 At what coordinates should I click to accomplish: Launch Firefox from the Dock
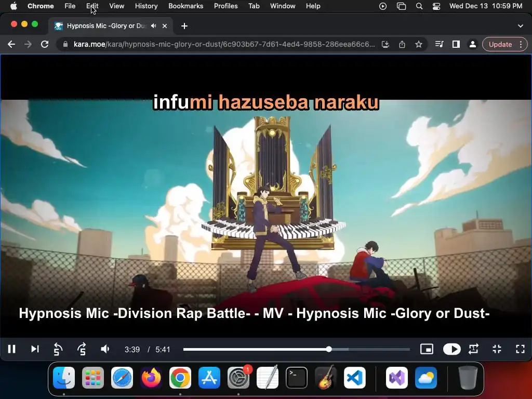[x=151, y=378]
